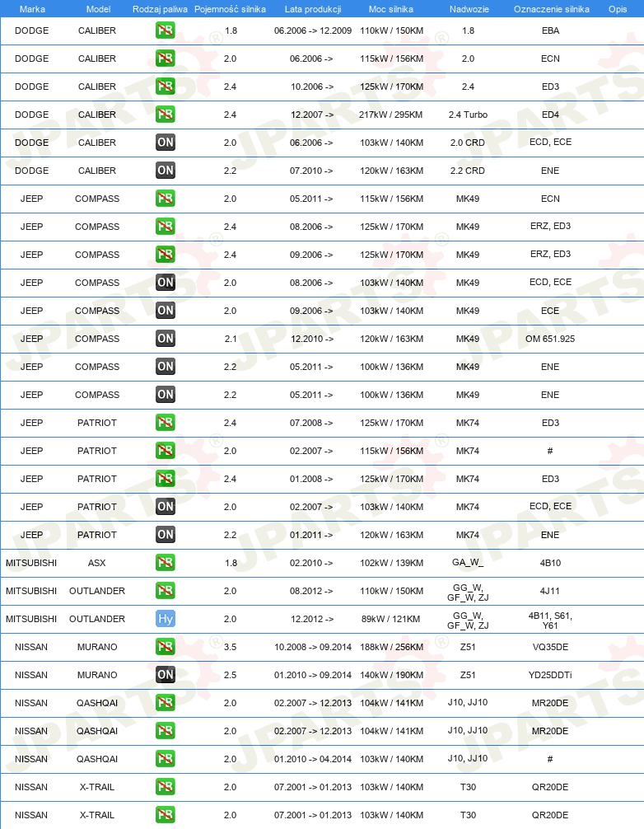This screenshot has height=829, width=644.
Task: Click petrol icon for Mitsubishi ASX row
Action: tap(166, 563)
